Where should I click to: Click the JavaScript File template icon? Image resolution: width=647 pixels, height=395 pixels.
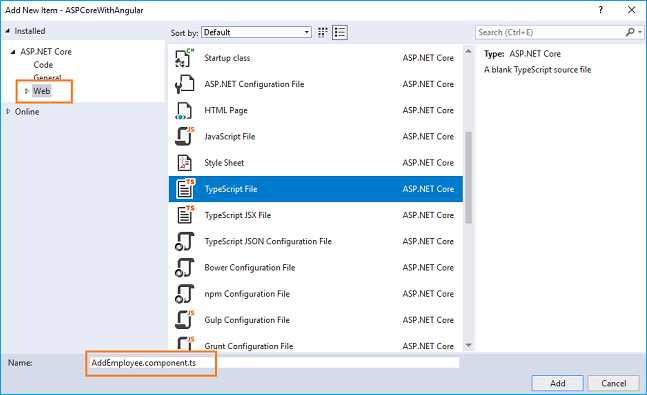[184, 137]
